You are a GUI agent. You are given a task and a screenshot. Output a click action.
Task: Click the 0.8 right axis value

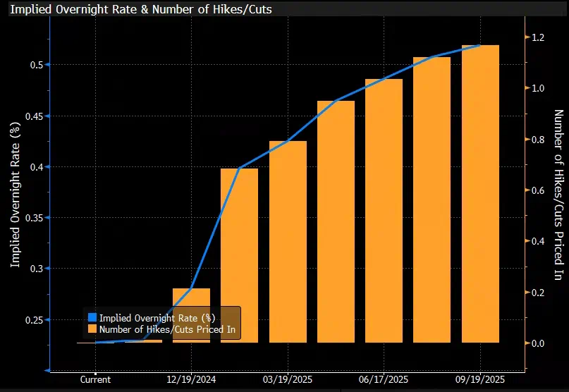coord(538,140)
